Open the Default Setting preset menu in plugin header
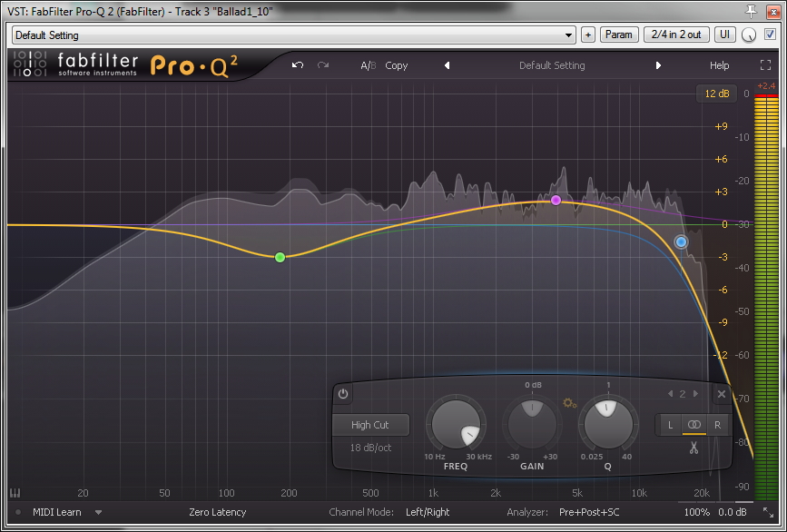The width and height of the screenshot is (787, 532). click(552, 65)
